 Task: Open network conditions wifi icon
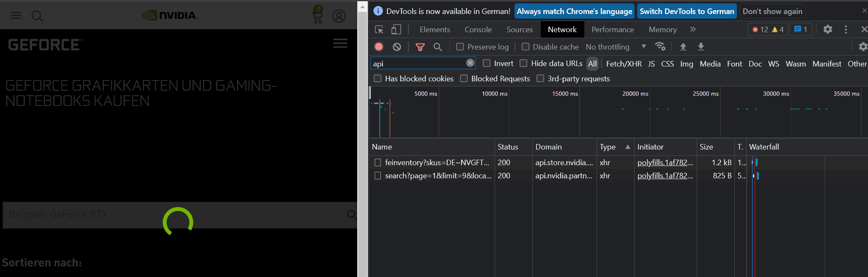click(660, 47)
